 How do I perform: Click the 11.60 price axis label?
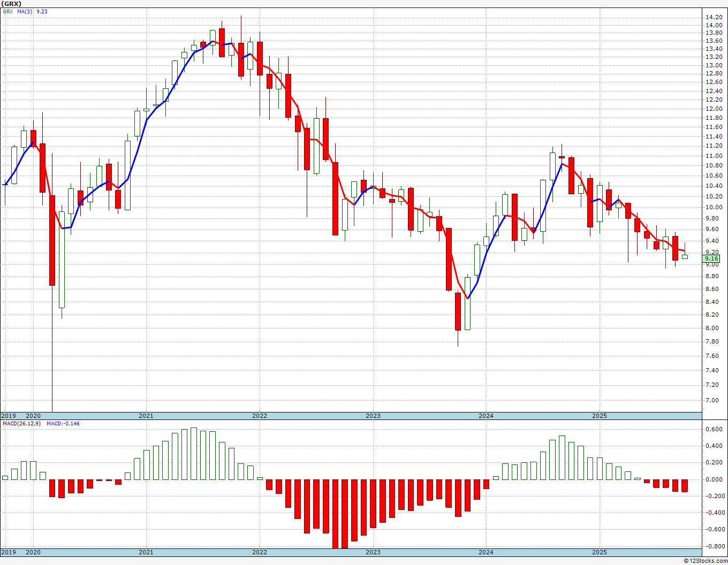(713, 127)
